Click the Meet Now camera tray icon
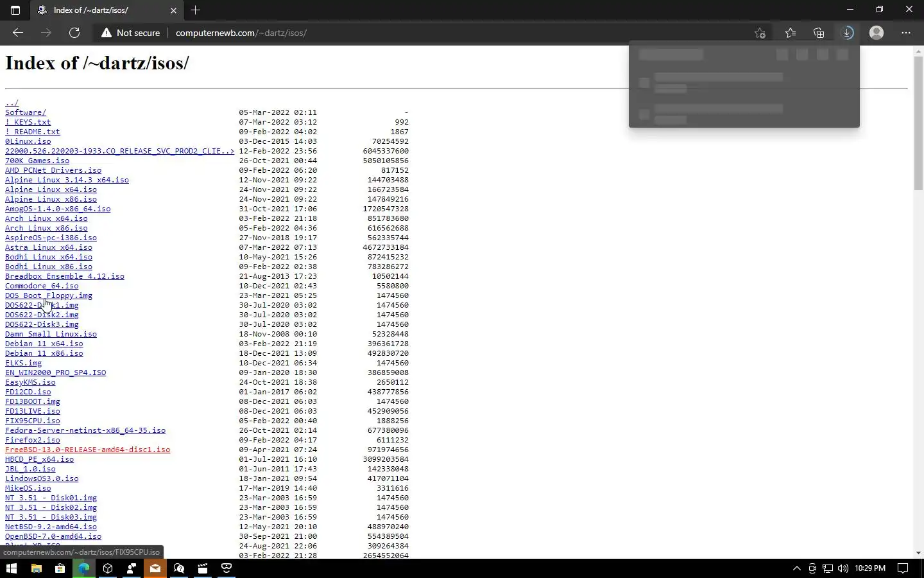924x578 pixels. click(812, 568)
